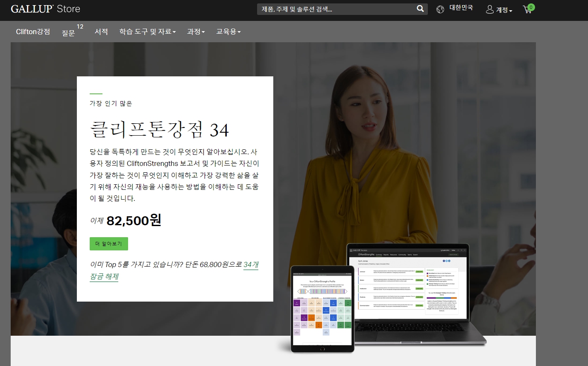
Task: Follow the 34개 잠금 해제 link
Action: pyautogui.click(x=174, y=270)
